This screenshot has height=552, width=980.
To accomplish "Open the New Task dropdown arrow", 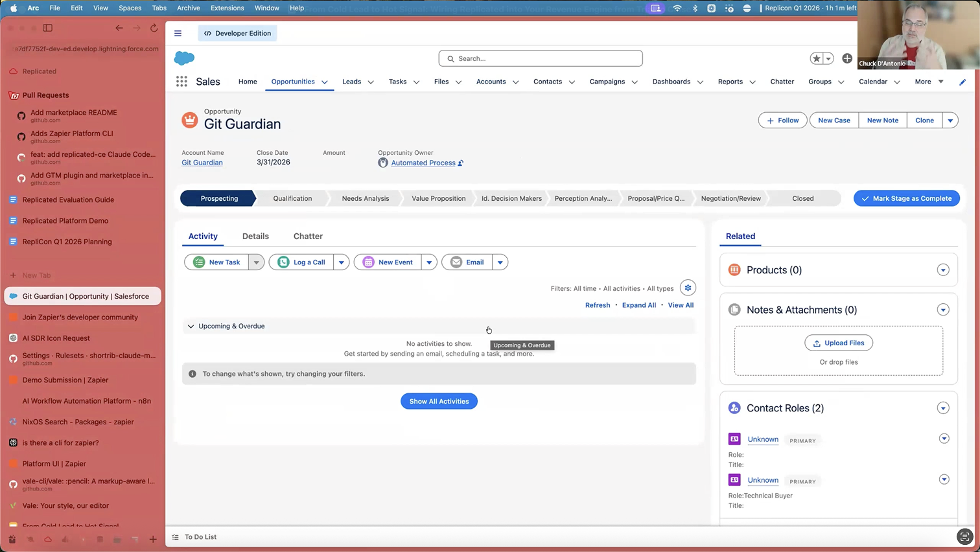I will pos(257,262).
